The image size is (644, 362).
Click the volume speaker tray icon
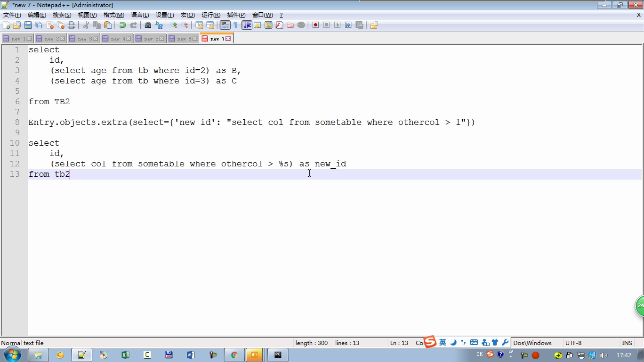click(x=604, y=355)
